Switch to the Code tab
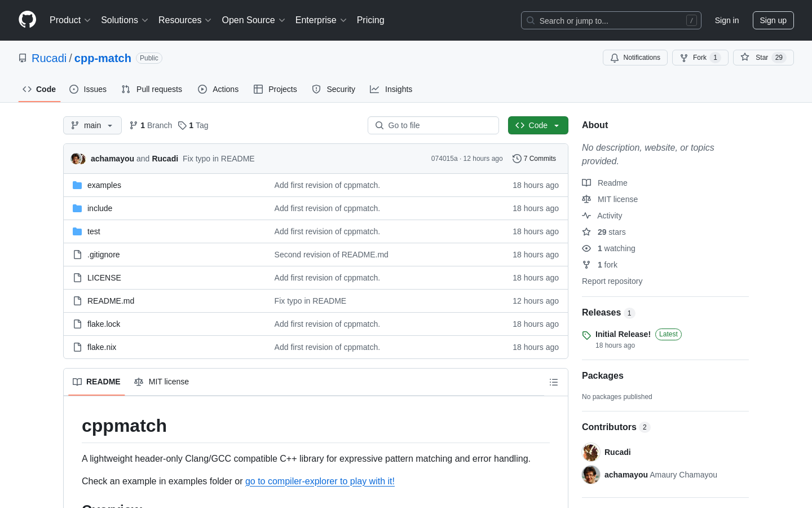This screenshot has height=508, width=812. pos(39,89)
